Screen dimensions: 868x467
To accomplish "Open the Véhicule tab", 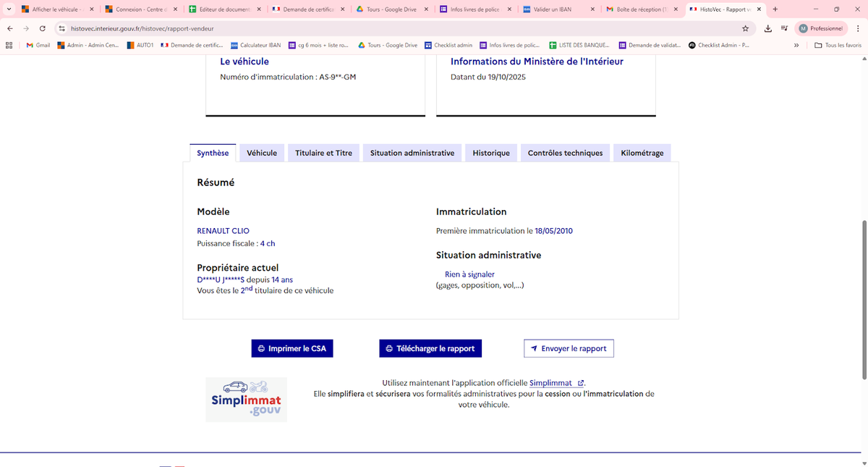I will (262, 153).
